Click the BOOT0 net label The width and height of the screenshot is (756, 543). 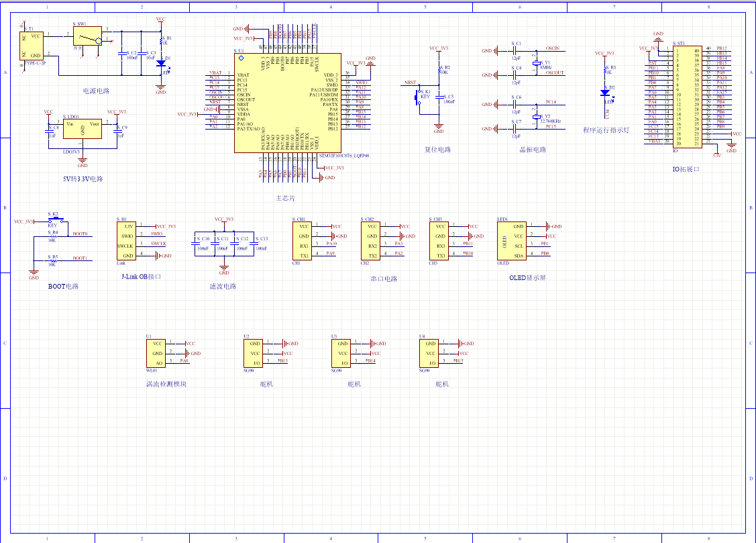(x=80, y=234)
